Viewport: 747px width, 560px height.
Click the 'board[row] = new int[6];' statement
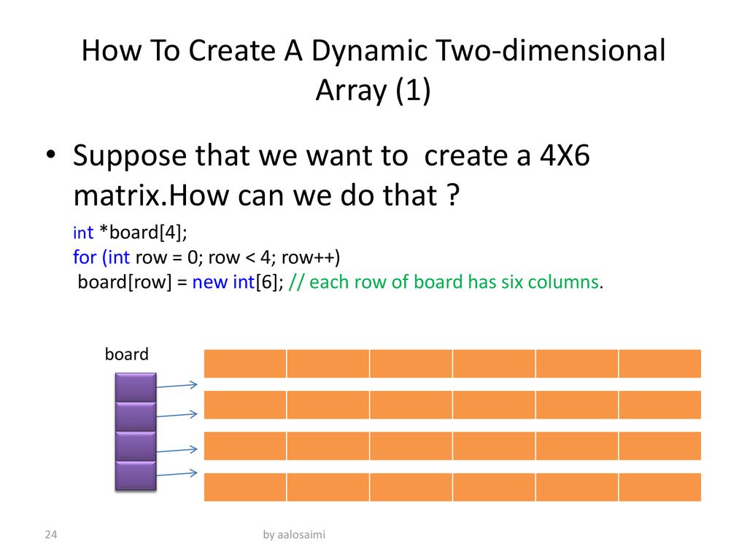tap(181, 282)
